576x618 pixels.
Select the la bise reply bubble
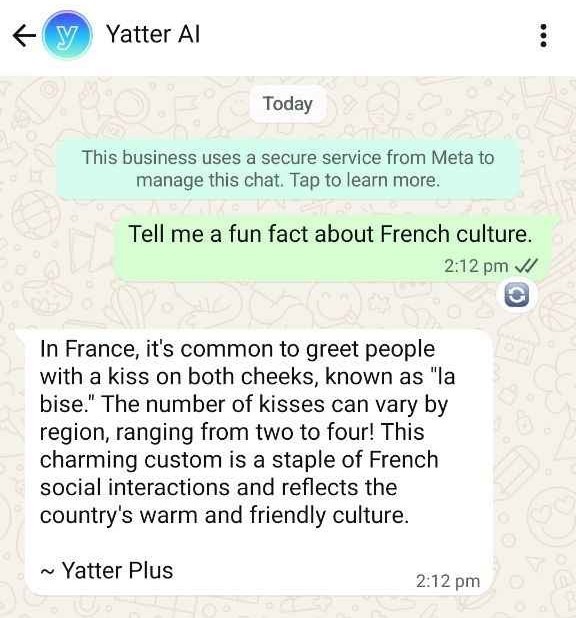pyautogui.click(x=259, y=462)
